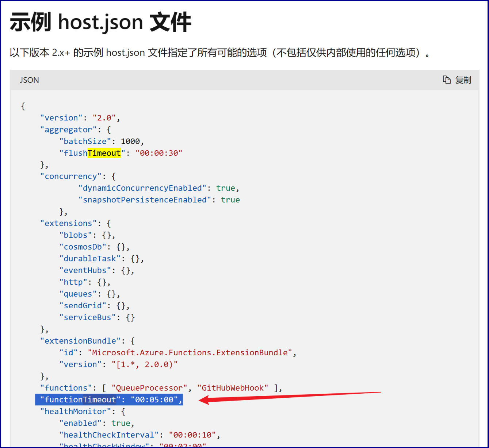Click the "batchSize" key
The image size is (489, 448).
tap(85, 141)
